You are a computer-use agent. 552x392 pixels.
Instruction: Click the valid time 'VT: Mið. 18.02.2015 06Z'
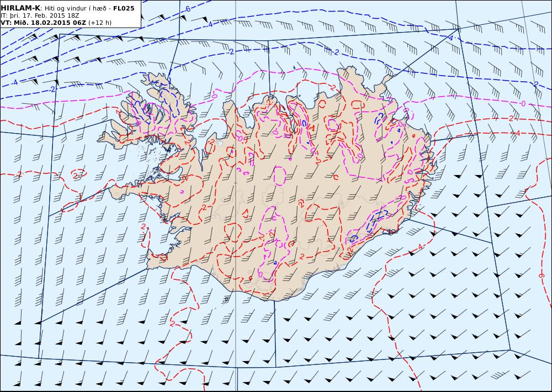click(43, 23)
